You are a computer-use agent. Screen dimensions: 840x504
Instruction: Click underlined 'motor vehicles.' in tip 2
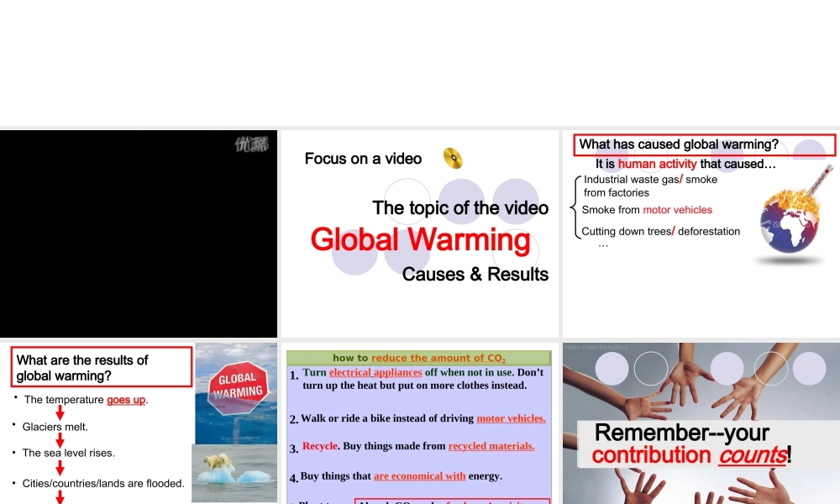point(511,418)
